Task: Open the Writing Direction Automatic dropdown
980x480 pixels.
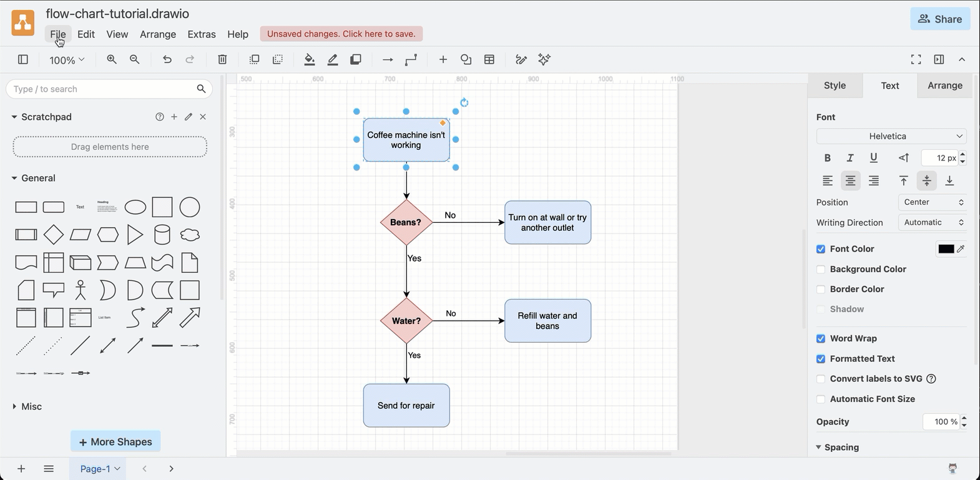Action: [933, 222]
